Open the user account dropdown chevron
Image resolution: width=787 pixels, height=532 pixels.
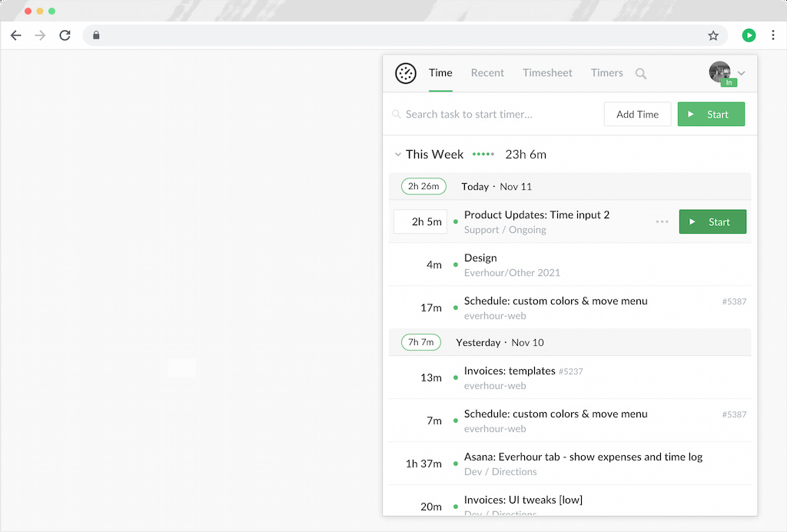click(740, 73)
